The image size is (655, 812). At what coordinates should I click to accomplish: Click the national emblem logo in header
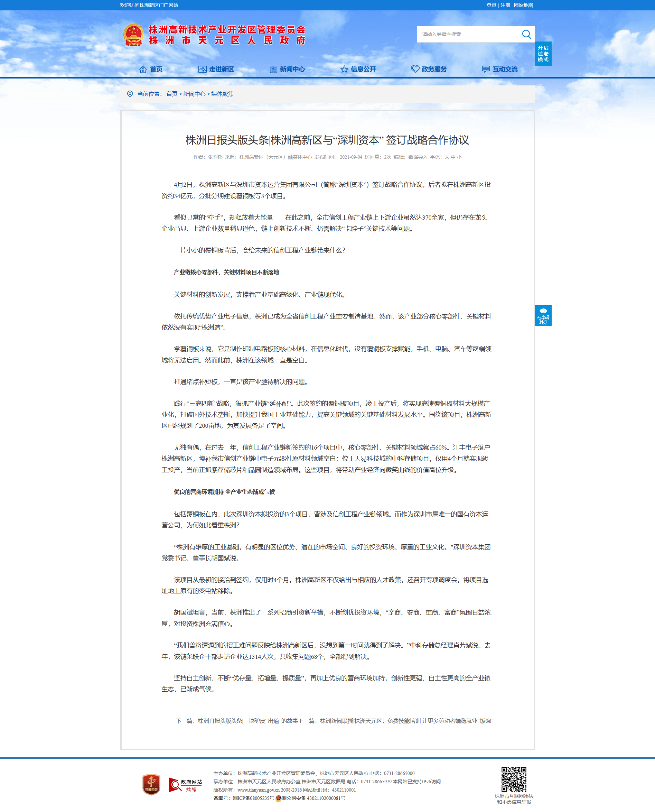[x=133, y=35]
